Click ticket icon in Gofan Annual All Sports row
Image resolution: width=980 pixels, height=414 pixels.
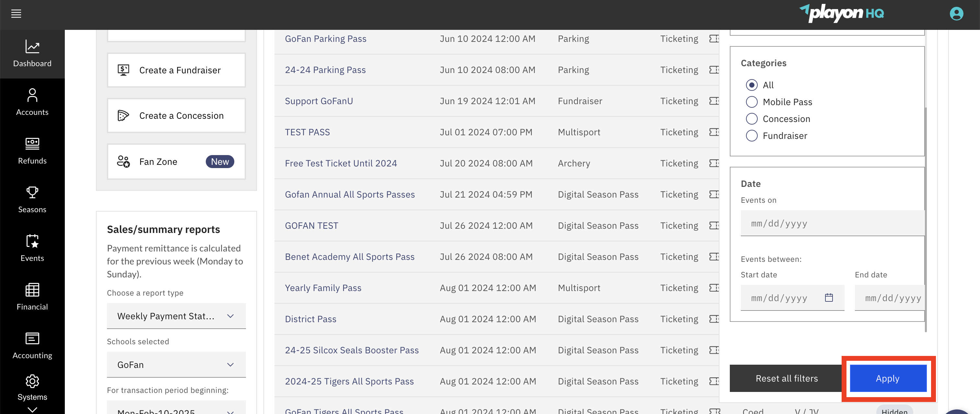click(x=714, y=195)
